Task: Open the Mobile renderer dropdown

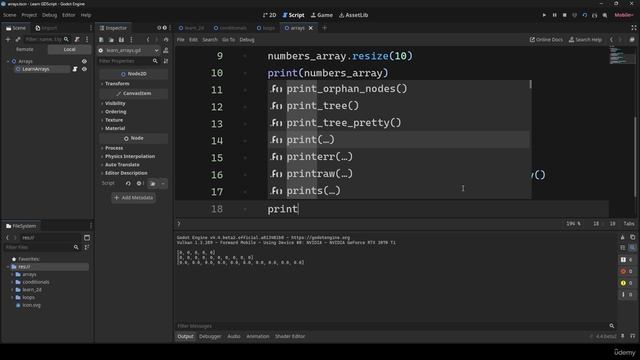Action: tap(624, 15)
